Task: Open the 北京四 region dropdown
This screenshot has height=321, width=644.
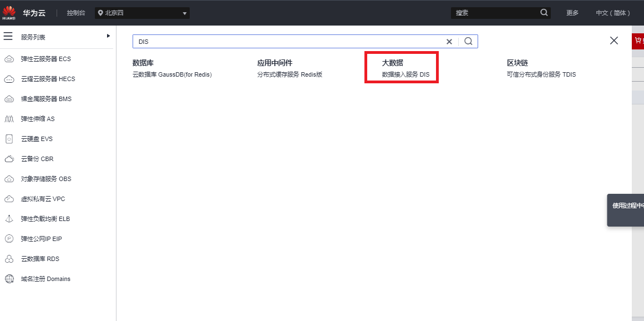Action: pyautogui.click(x=142, y=13)
